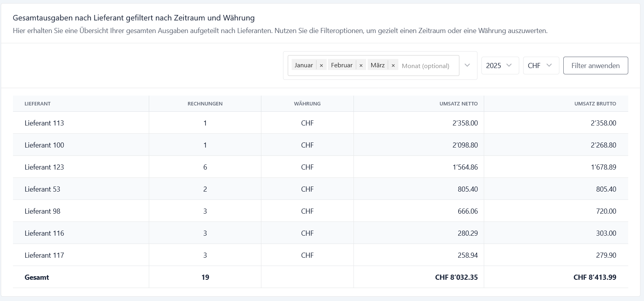The width and height of the screenshot is (644, 301).
Task: Select Lieferant 116 in the list
Action: 44,233
